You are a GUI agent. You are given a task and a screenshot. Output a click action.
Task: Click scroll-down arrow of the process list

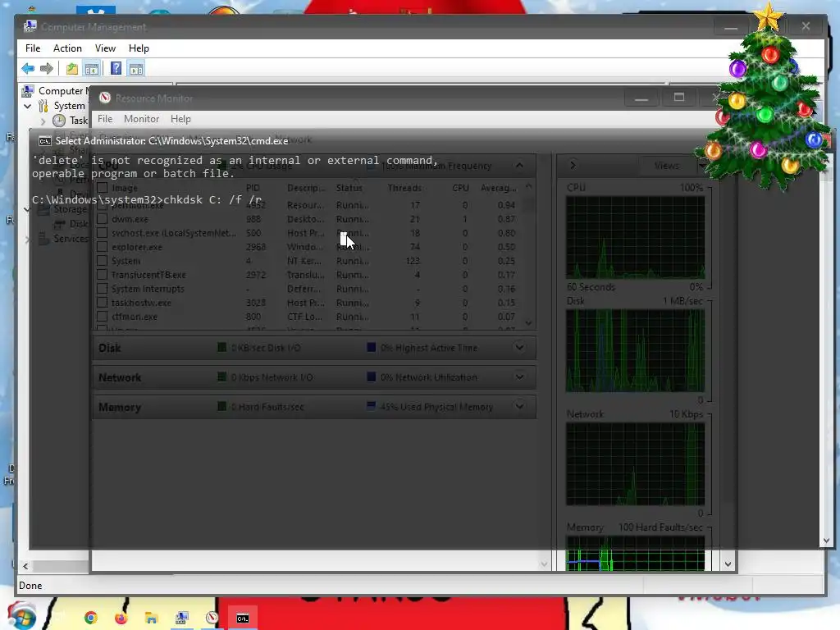tap(529, 323)
